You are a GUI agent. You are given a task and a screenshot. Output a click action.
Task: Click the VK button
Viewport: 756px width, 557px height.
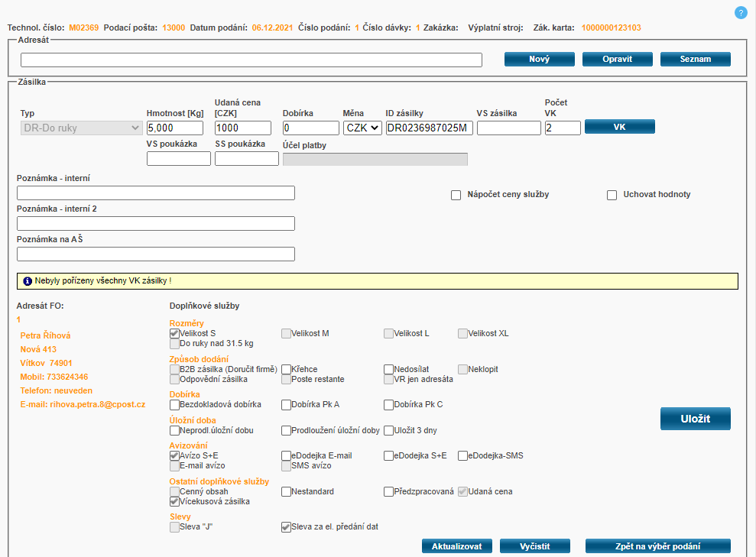(x=620, y=127)
